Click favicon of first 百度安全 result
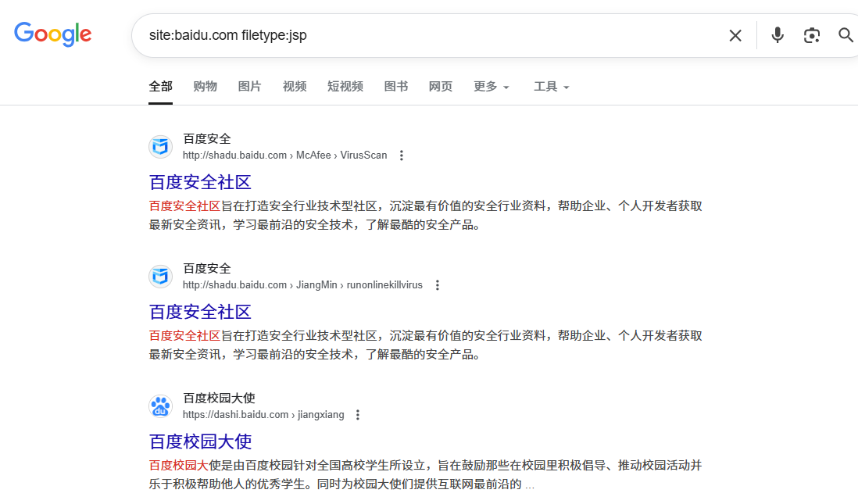This screenshot has height=504, width=858. point(161,147)
